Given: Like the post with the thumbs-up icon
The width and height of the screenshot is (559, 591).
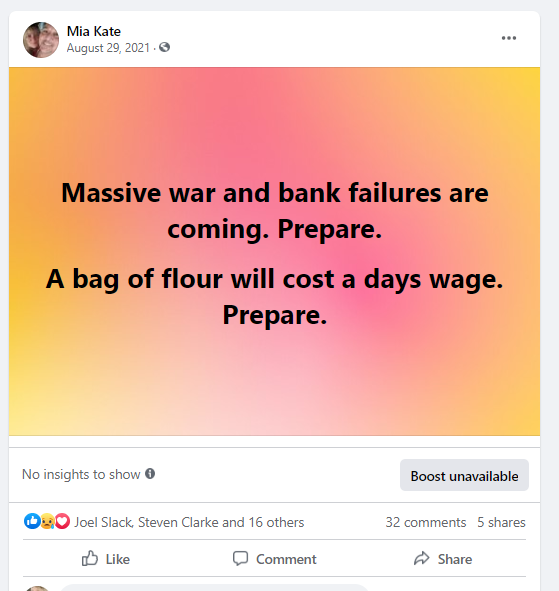Looking at the screenshot, I should pos(90,558).
